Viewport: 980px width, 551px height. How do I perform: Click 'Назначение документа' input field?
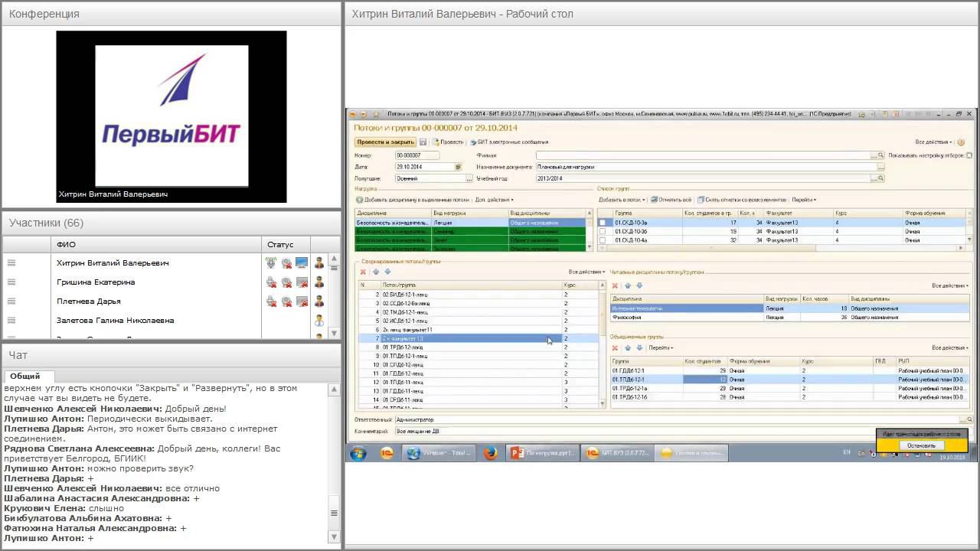point(710,167)
